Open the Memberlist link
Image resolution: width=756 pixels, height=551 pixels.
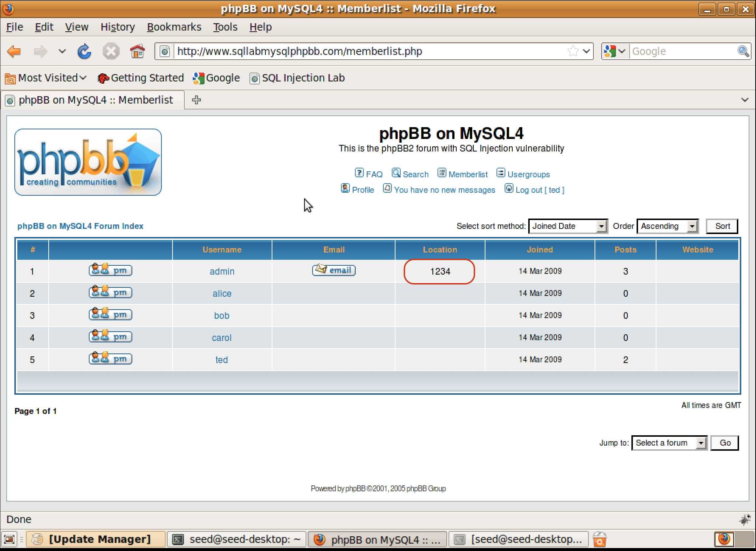(x=463, y=174)
